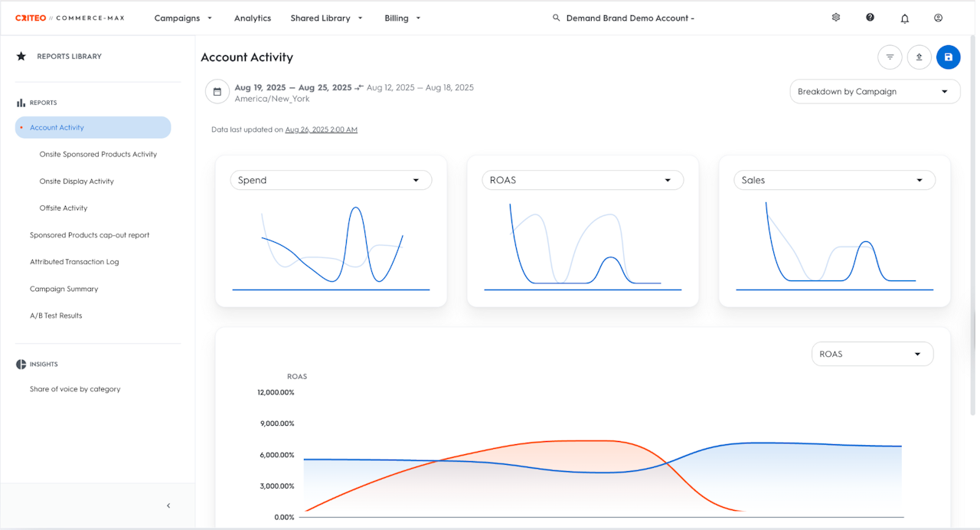Save report with blue disk icon
The width and height of the screenshot is (980, 530).
click(x=948, y=57)
